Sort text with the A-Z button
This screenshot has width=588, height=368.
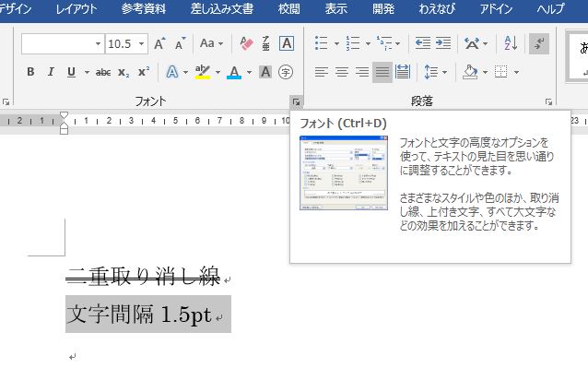(511, 43)
